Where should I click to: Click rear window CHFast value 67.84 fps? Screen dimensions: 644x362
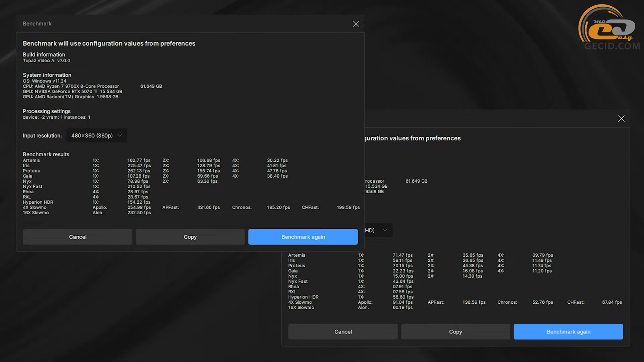tap(612, 302)
